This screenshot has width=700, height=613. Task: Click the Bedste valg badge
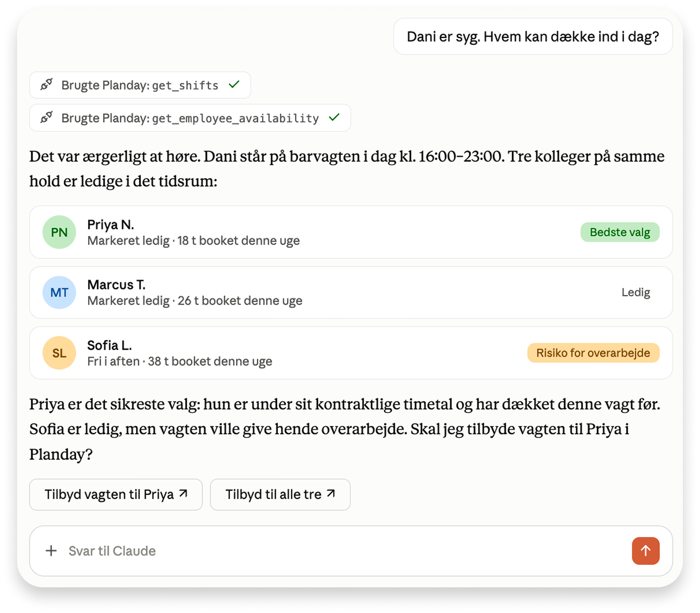tap(620, 232)
